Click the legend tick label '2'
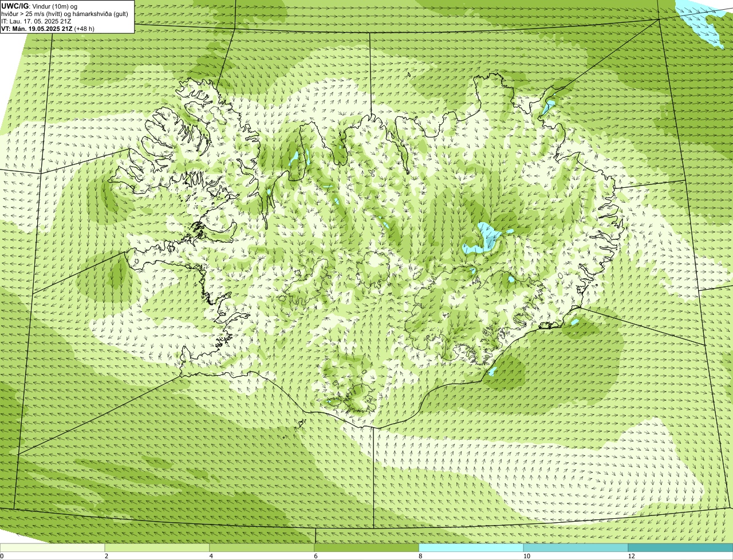Image resolution: width=733 pixels, height=560 pixels. (107, 556)
